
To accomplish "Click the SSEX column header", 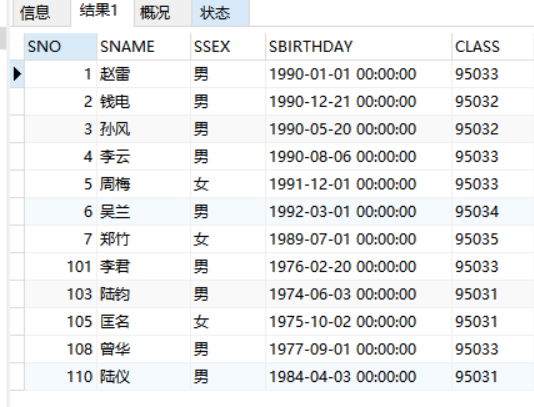I will 228,47.
